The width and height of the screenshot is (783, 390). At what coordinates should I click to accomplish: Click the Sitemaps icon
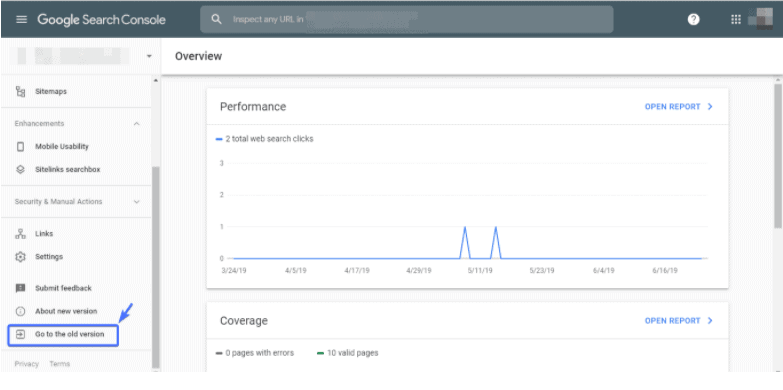click(20, 91)
